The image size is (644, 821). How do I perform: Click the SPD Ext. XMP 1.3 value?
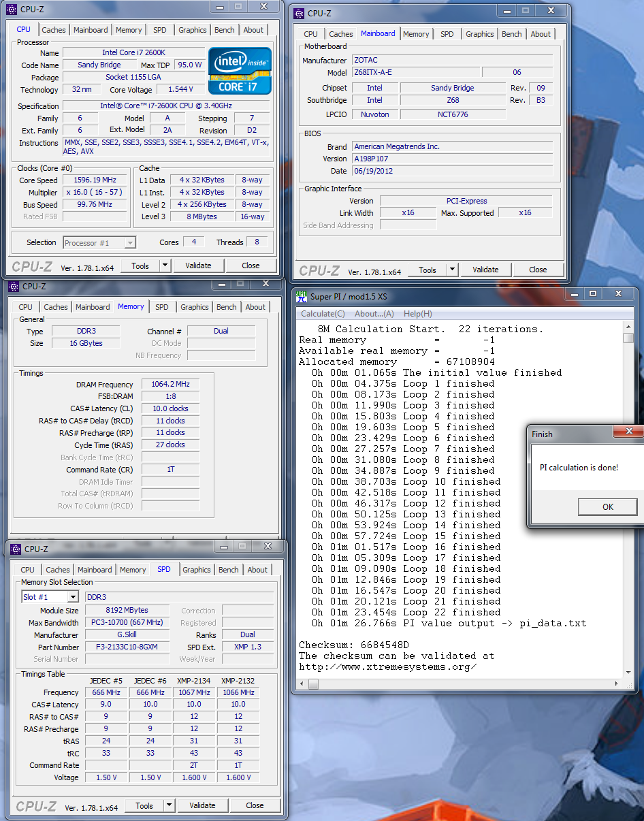click(247, 647)
